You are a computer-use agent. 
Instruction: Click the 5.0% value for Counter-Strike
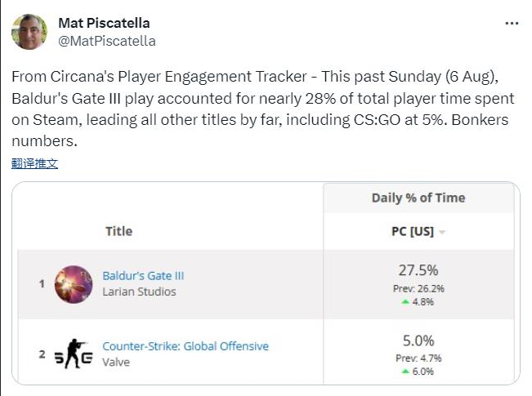[418, 340]
